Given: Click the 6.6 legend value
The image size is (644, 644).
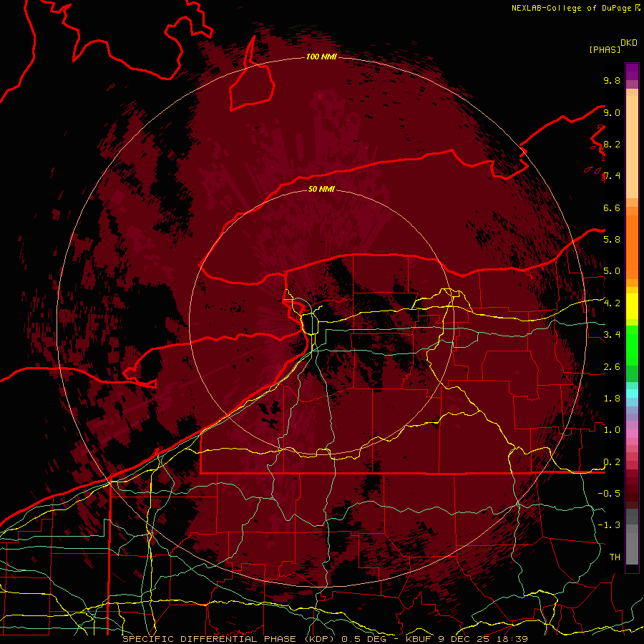Looking at the screenshot, I should pos(612,208).
